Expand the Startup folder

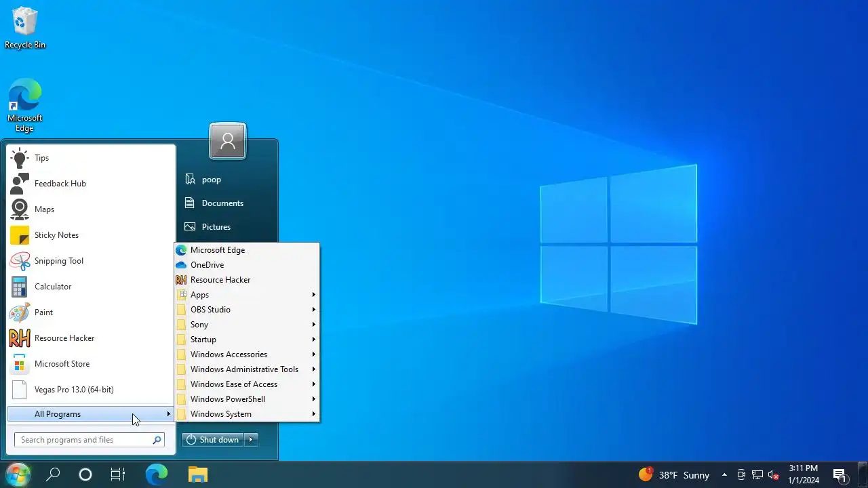(x=247, y=340)
